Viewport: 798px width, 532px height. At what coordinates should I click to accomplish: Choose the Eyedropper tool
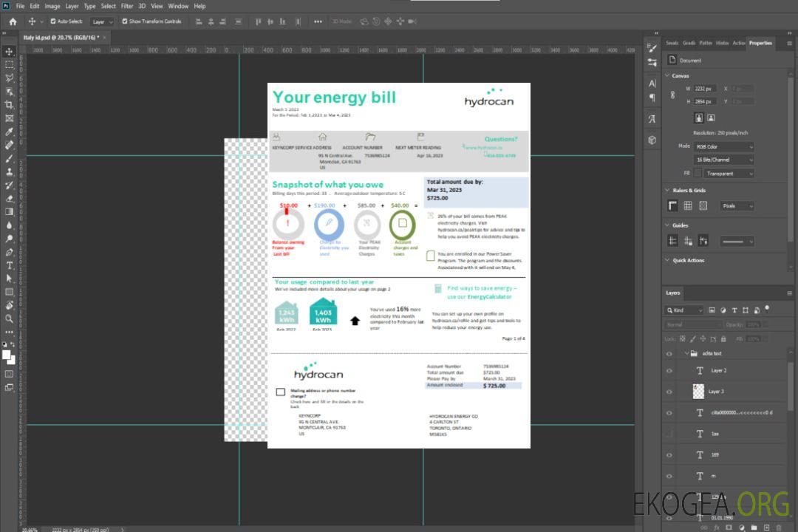coord(9,132)
